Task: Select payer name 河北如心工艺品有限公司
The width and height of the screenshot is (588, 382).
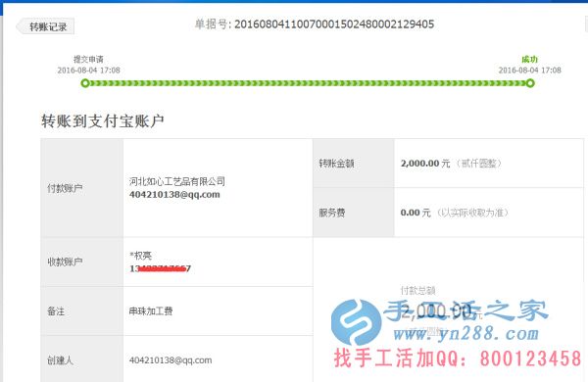Action: tap(177, 181)
